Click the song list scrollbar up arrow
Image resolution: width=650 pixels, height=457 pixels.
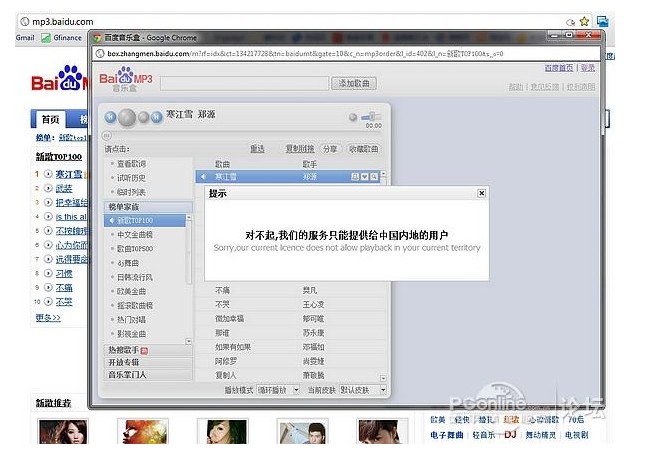383,173
